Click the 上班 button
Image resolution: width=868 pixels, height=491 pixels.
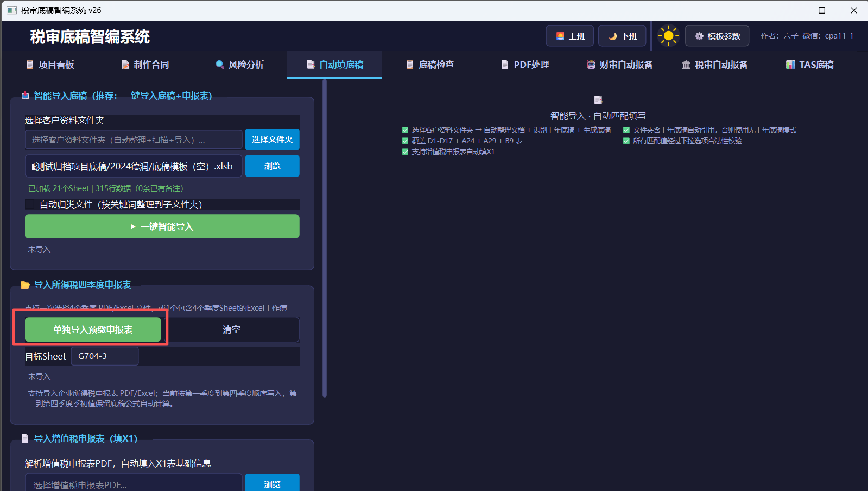tap(570, 36)
